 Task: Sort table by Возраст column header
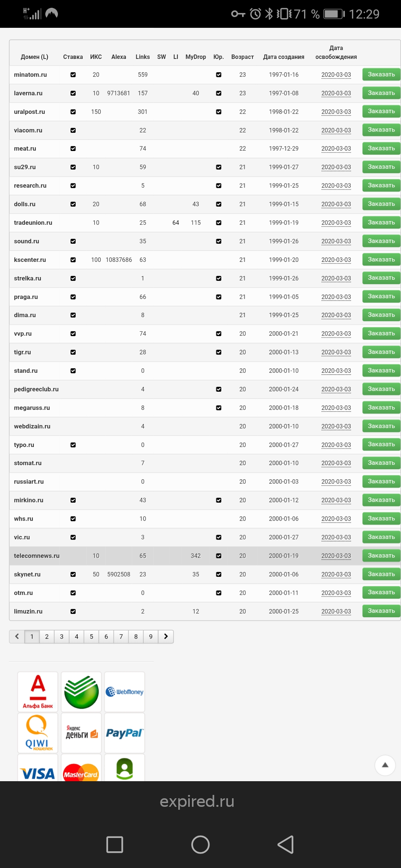(242, 57)
